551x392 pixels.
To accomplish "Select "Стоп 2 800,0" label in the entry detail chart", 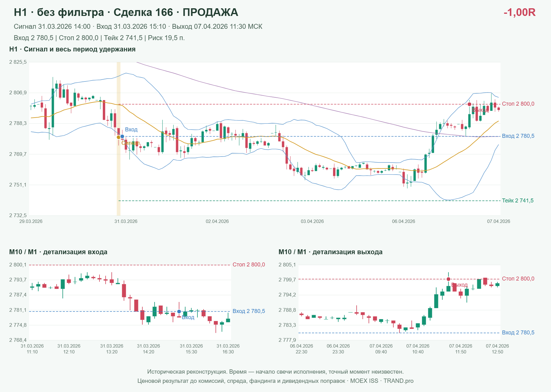I will pyautogui.click(x=249, y=265).
